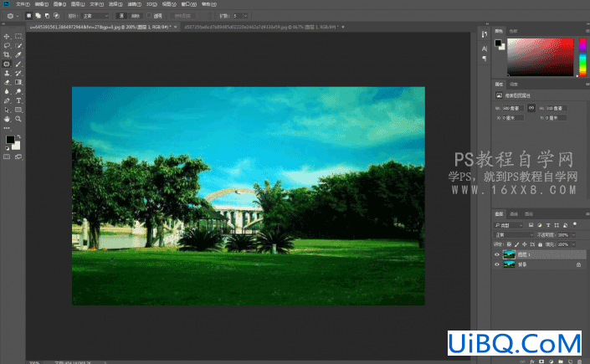Screen dimensions: 590x364
Task: Select the Horizontal Type tool
Action: (18, 100)
